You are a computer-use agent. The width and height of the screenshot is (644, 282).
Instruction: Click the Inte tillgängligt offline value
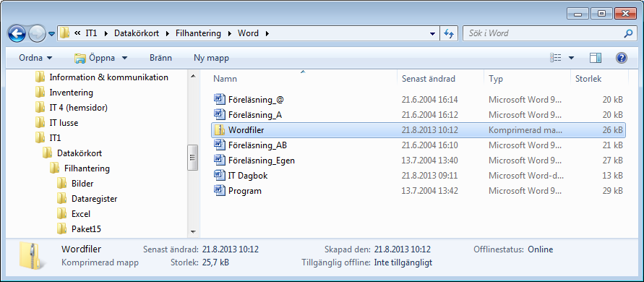point(403,262)
